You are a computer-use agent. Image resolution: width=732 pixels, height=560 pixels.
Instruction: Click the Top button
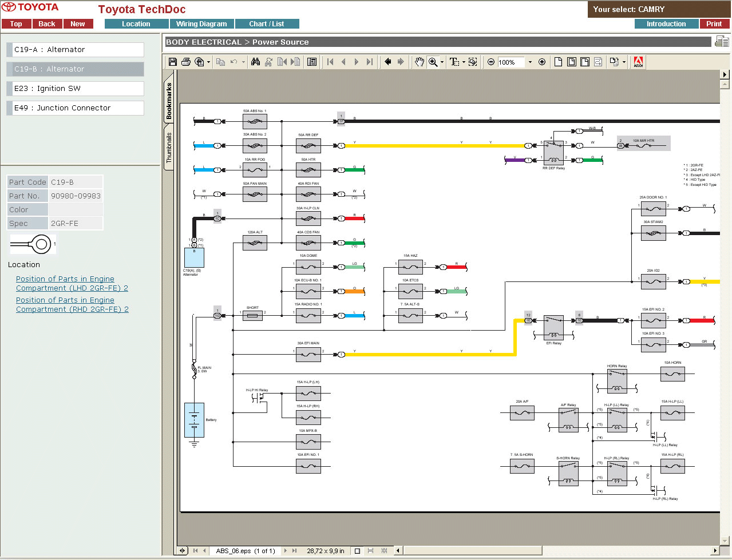click(16, 24)
